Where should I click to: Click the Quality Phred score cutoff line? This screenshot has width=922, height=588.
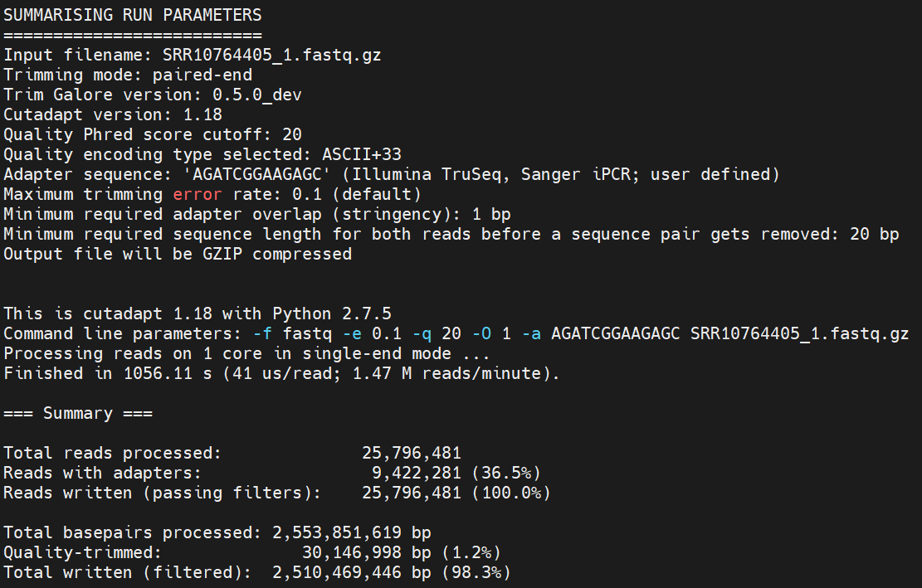coord(153,134)
